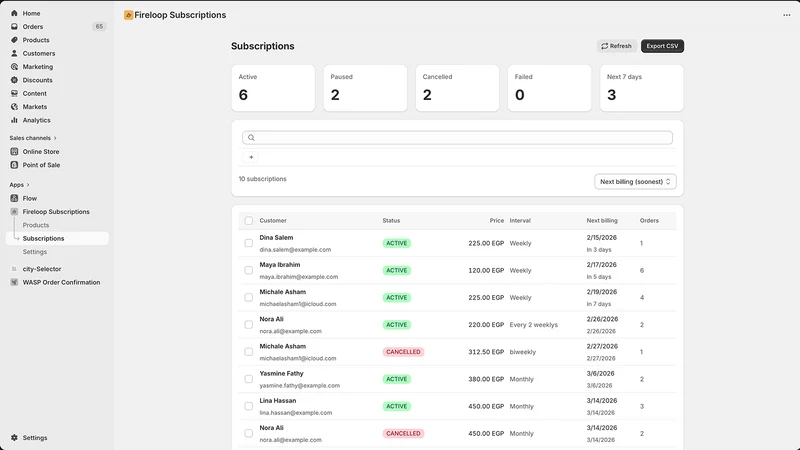This screenshot has width=800, height=450.
Task: Click the 312.50 EGP price cell
Action: pyautogui.click(x=486, y=352)
